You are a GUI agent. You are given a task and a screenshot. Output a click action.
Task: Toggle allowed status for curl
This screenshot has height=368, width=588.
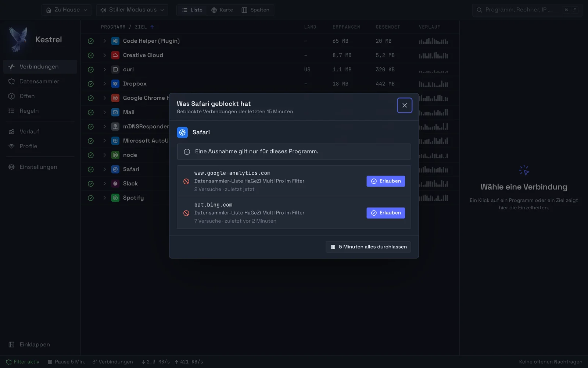(91, 70)
